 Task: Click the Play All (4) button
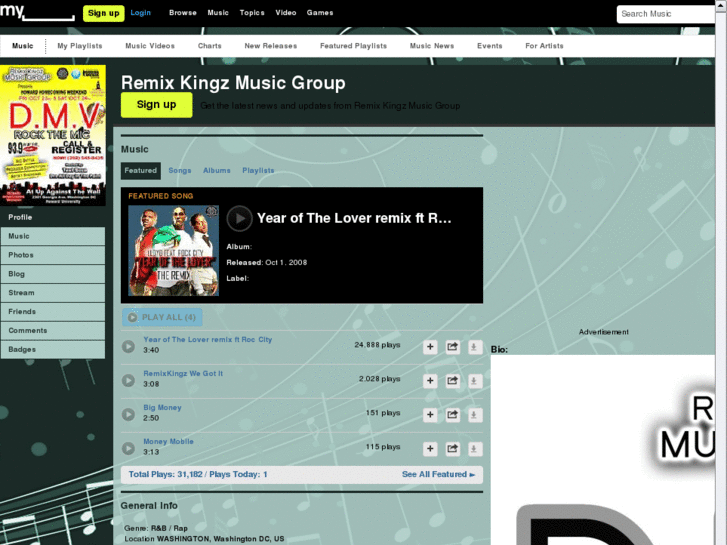(x=162, y=317)
